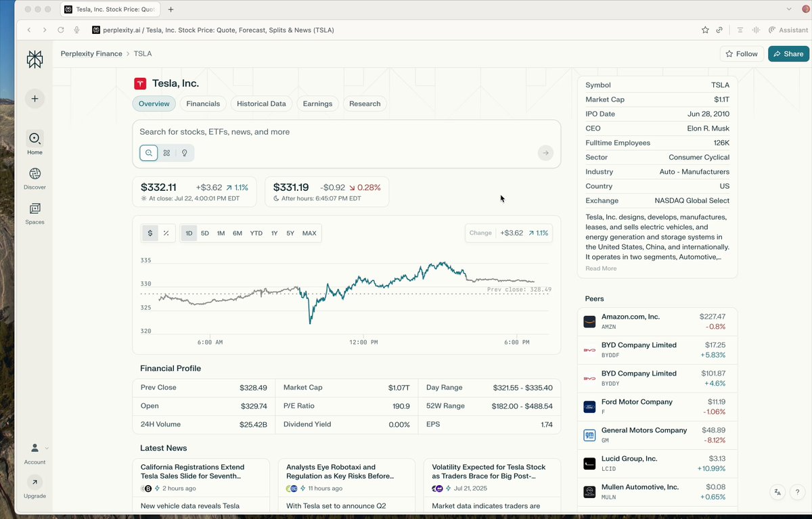
Task: Select the 1M chart range
Action: tap(221, 233)
